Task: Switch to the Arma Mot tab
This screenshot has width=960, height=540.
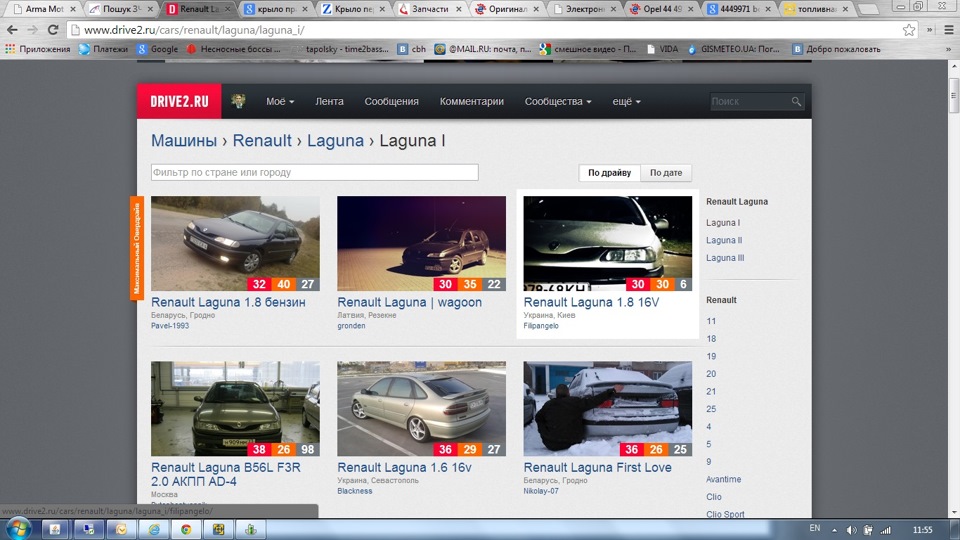Action: [x=43, y=9]
